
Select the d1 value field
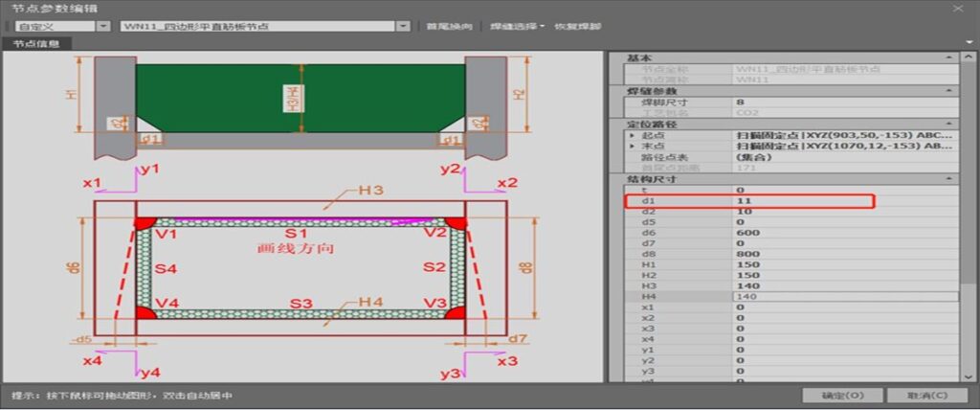(x=803, y=201)
